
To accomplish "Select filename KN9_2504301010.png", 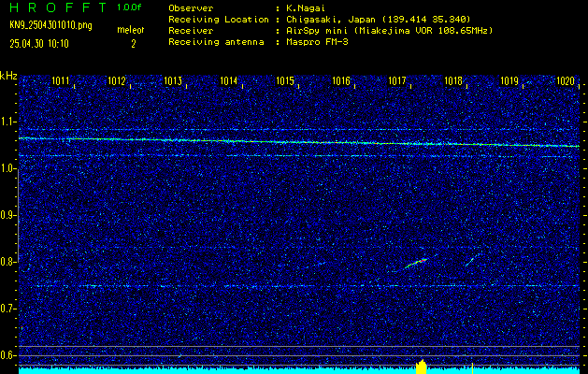I will tap(50, 25).
